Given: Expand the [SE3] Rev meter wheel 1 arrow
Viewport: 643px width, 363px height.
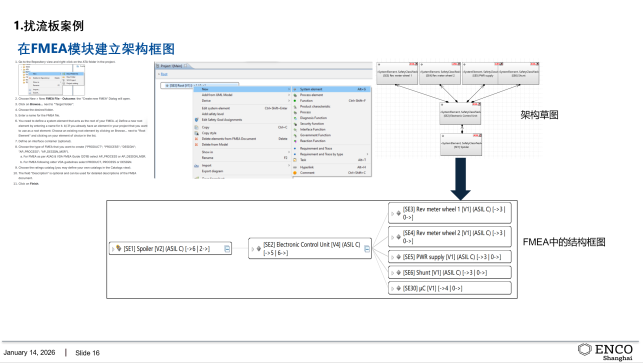Looking at the screenshot, I should pyautogui.click(x=393, y=214).
